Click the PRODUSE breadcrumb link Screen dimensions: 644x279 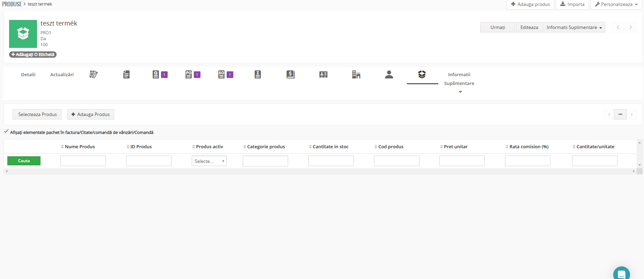point(12,4)
